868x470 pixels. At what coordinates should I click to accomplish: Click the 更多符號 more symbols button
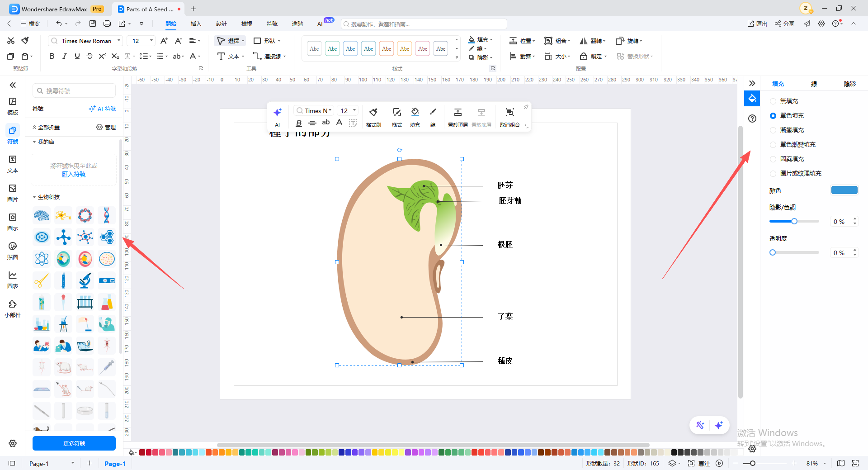coord(74,443)
